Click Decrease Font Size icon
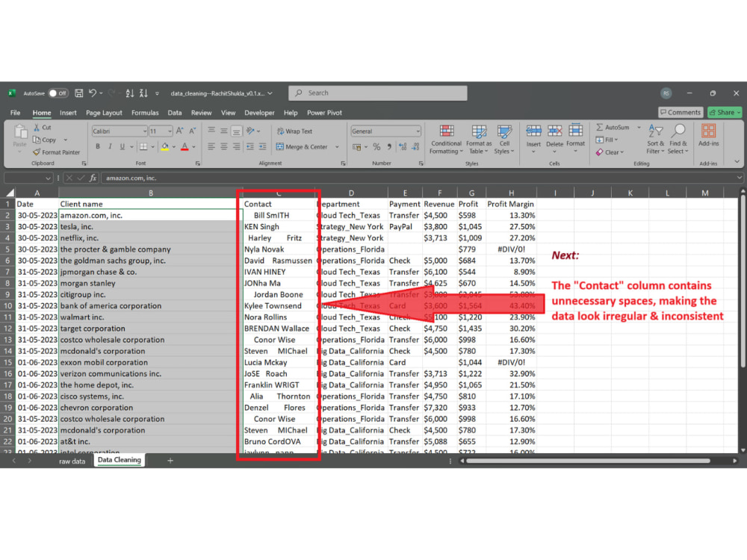The width and height of the screenshot is (747, 560). (193, 131)
